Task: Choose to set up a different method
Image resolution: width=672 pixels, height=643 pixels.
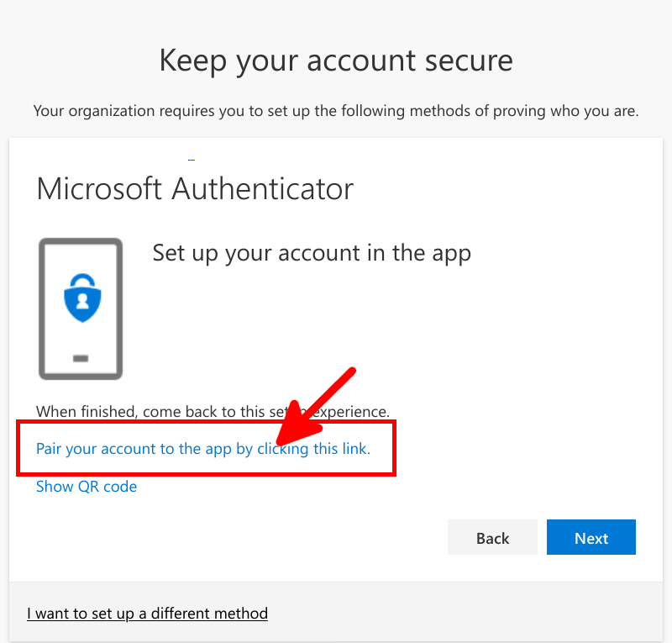Action: pyautogui.click(x=147, y=613)
